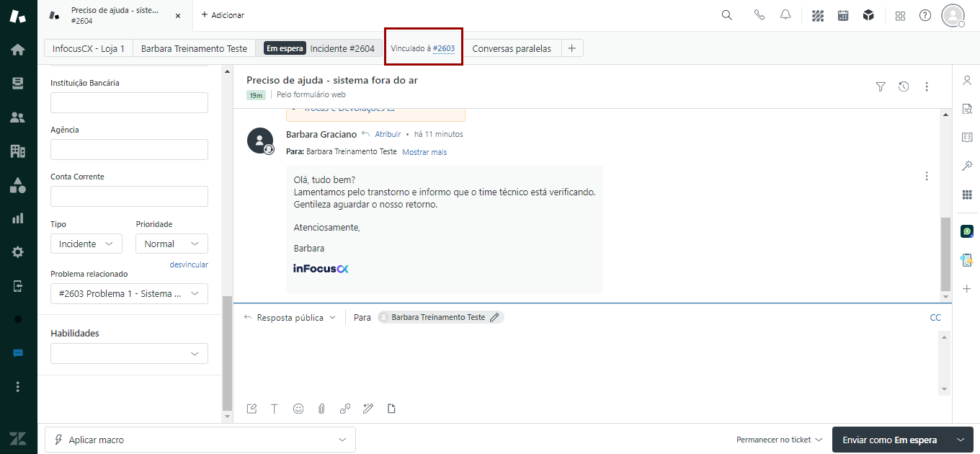Open the WhatsApp app in right panel
Screen dimensions: 980x454
(967, 231)
